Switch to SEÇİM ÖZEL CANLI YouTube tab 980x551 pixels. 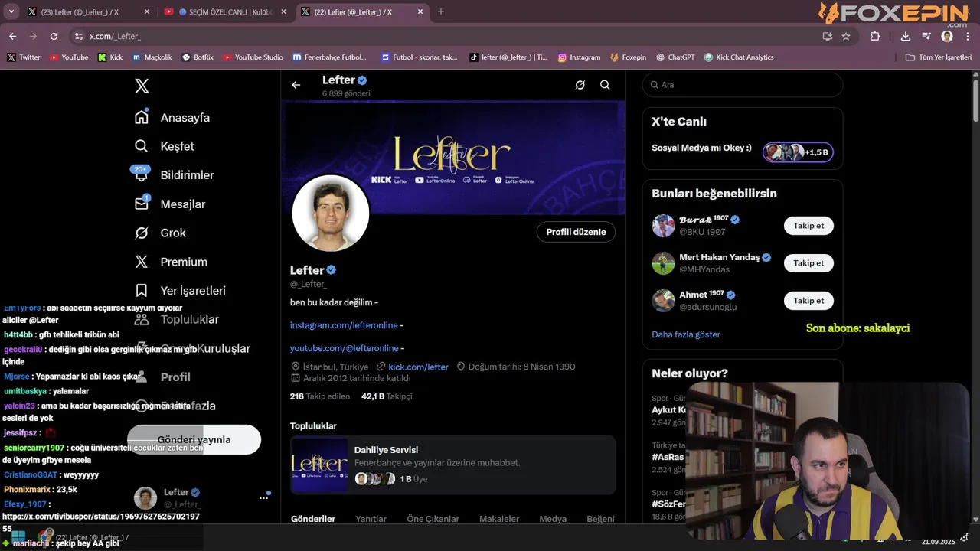225,12
